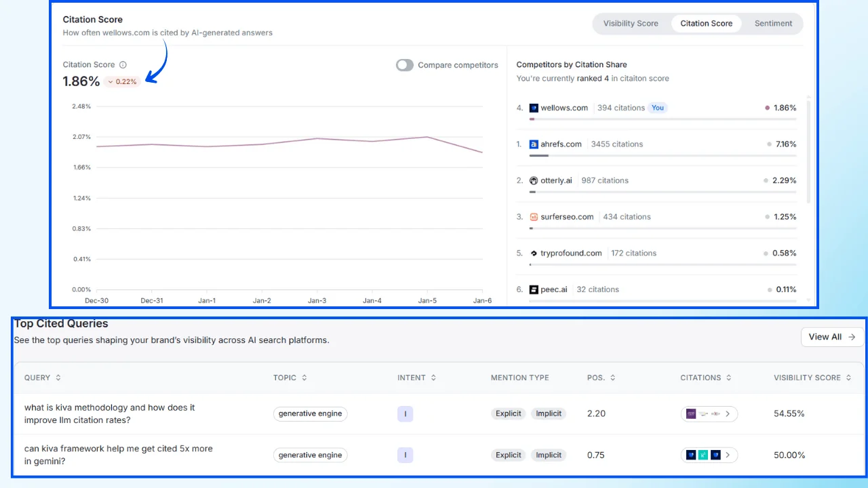Click the purple citation source icon for kiva query
Screen dimensions: 868x488
coord(691,413)
